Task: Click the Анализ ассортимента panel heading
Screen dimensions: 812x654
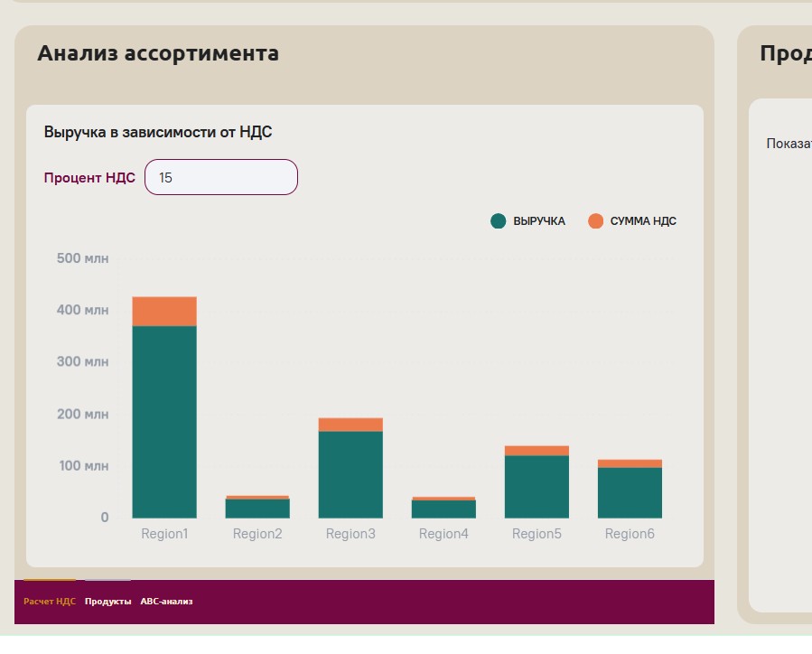Action: click(158, 53)
